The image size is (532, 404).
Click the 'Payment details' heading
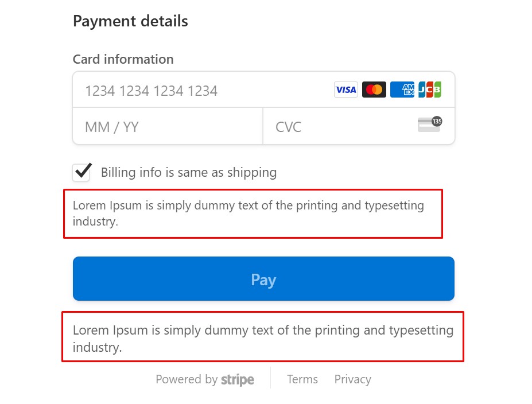130,21
